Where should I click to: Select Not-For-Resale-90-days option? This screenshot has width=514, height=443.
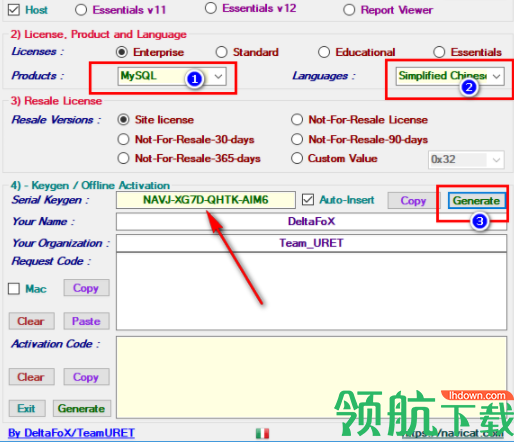(297, 139)
